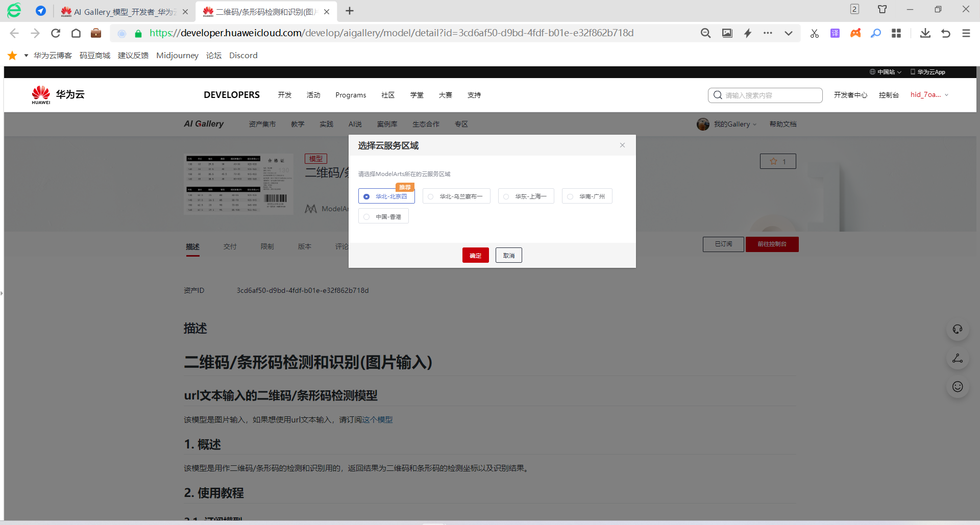The image size is (980, 525).
Task: Expand the 中国站 site selector
Action: click(x=886, y=72)
